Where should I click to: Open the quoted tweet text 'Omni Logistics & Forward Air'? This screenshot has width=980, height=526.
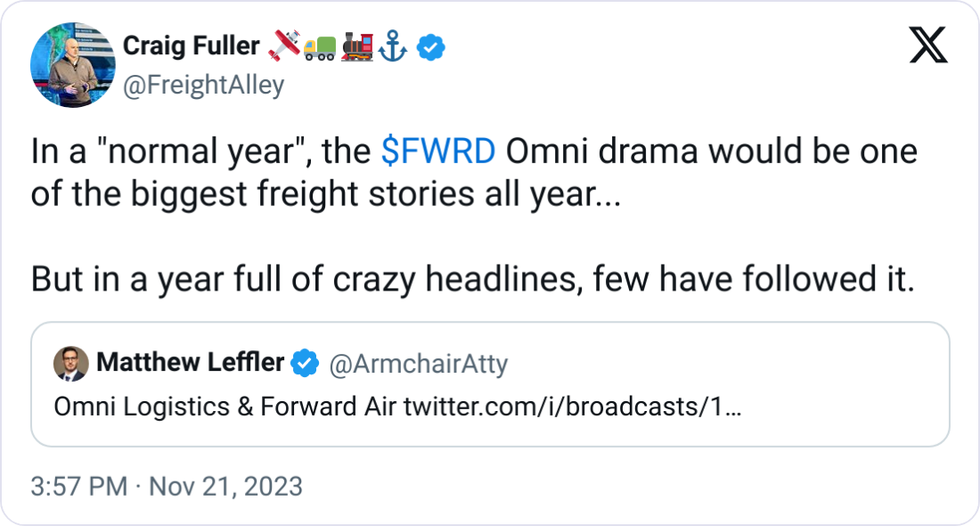pos(225,407)
